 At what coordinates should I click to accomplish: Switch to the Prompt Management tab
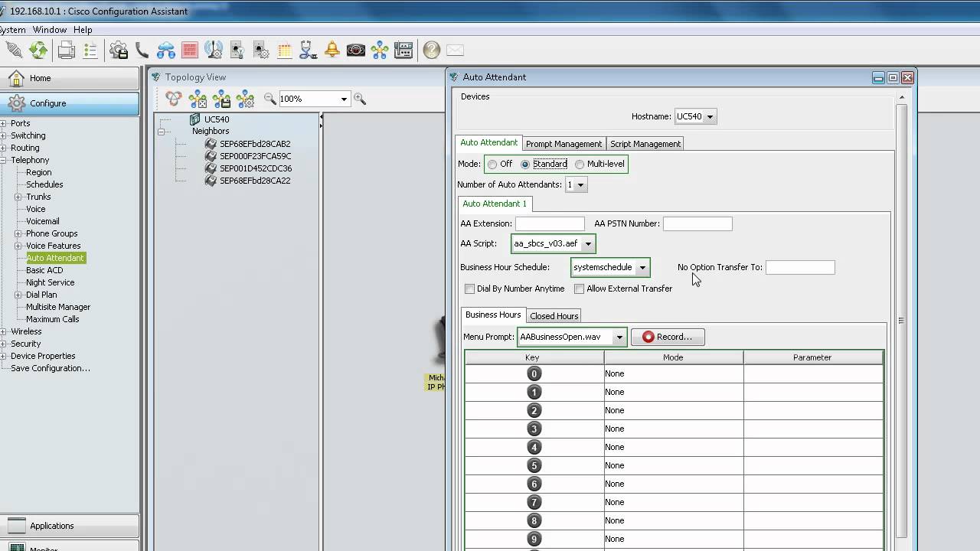(x=563, y=144)
